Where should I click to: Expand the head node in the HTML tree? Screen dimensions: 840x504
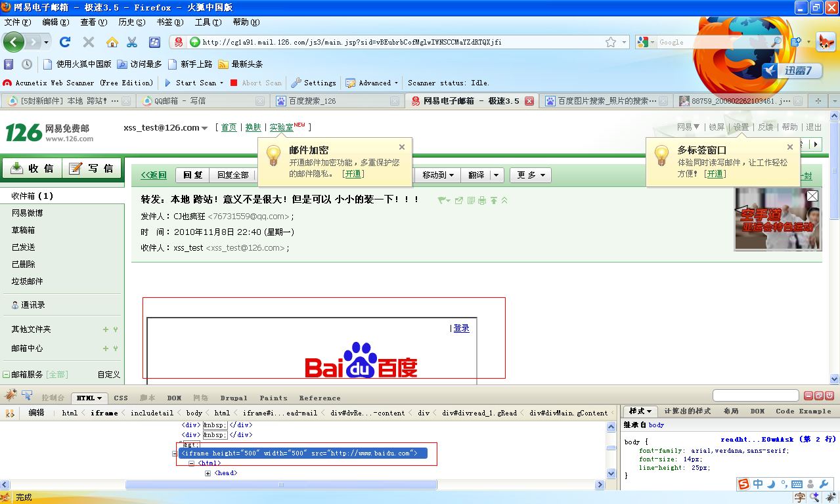point(208,473)
